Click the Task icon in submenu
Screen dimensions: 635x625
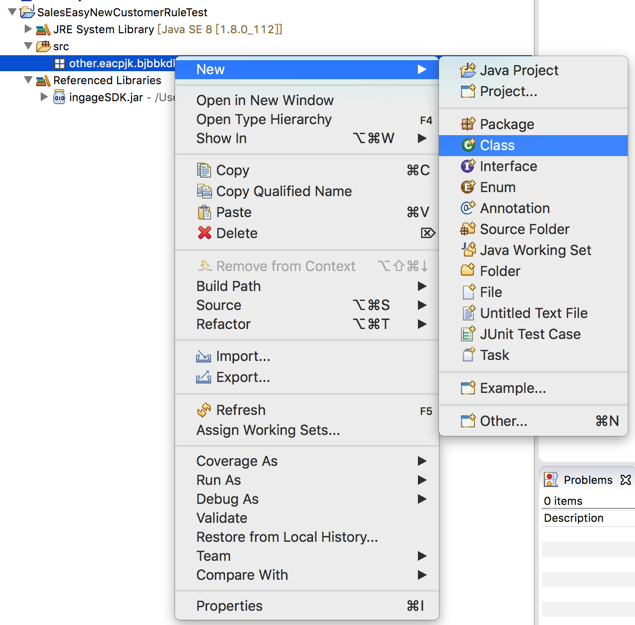pyautogui.click(x=469, y=355)
